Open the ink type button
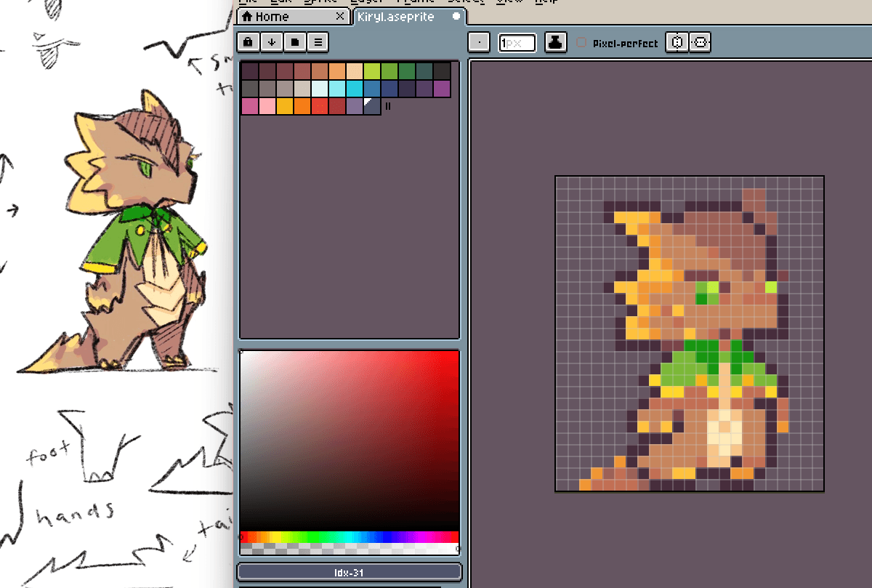The image size is (872, 588). click(x=556, y=42)
